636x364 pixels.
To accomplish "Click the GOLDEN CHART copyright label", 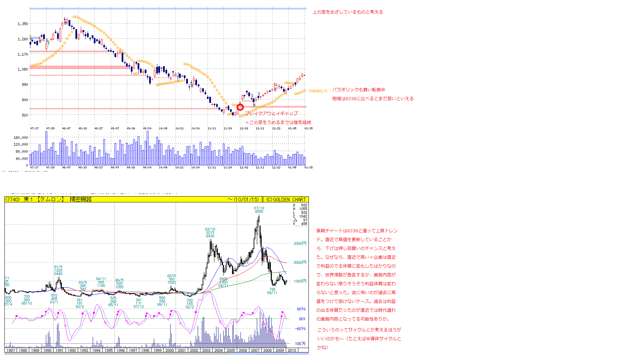I will (x=286, y=200).
